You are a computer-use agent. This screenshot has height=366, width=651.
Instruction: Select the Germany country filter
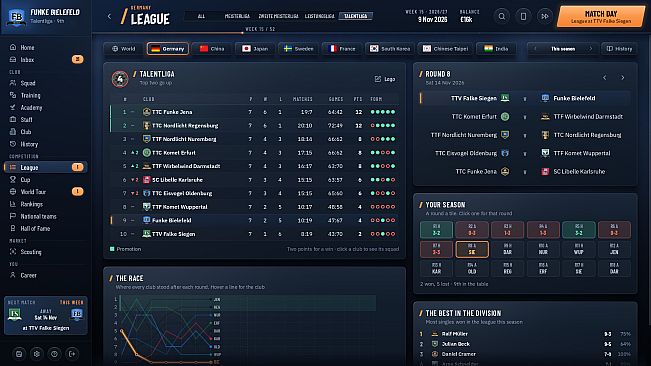pyautogui.click(x=168, y=49)
